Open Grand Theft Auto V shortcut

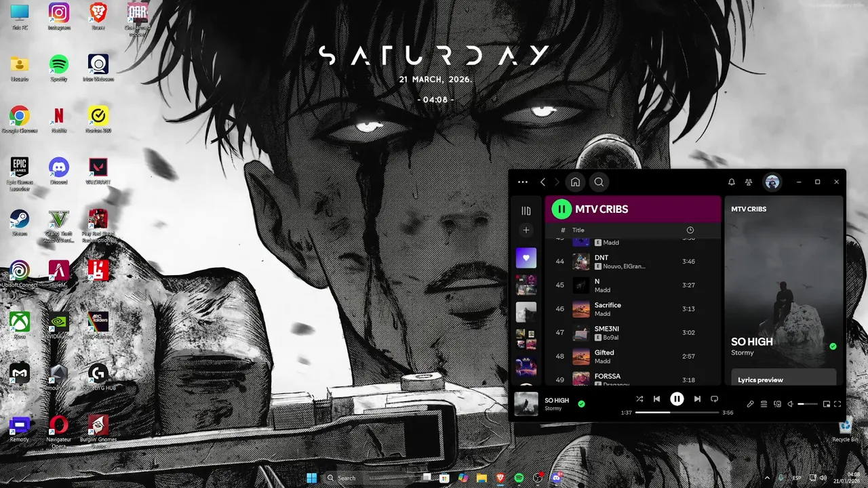point(59,225)
